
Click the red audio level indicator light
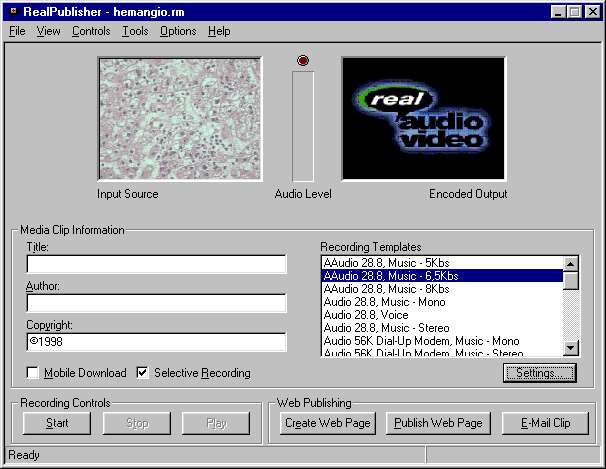tap(303, 61)
